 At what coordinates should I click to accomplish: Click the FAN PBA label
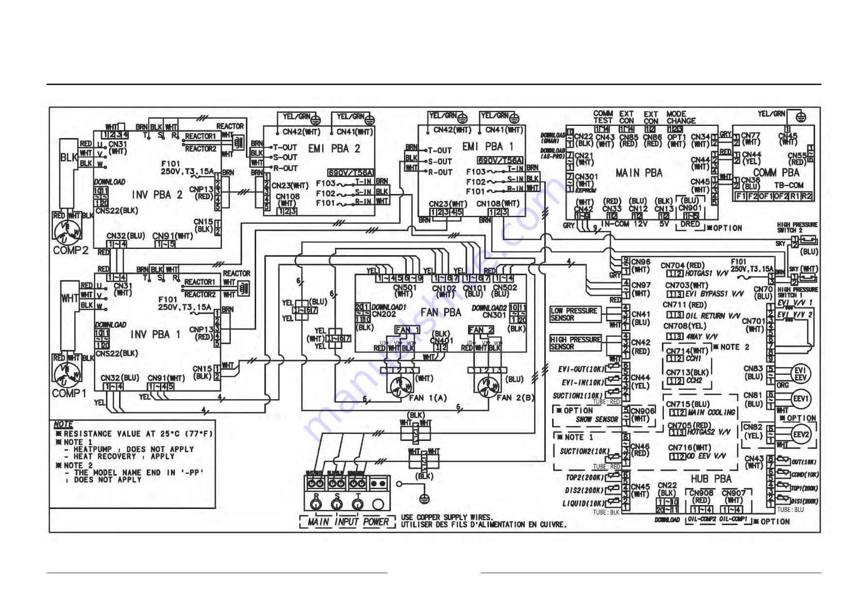point(441,313)
